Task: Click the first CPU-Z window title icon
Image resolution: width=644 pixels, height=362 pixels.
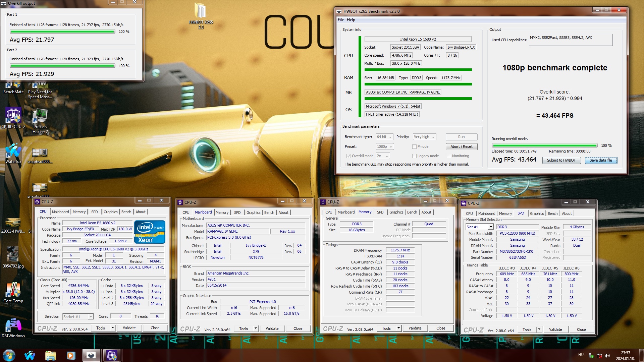Action: 37,201
